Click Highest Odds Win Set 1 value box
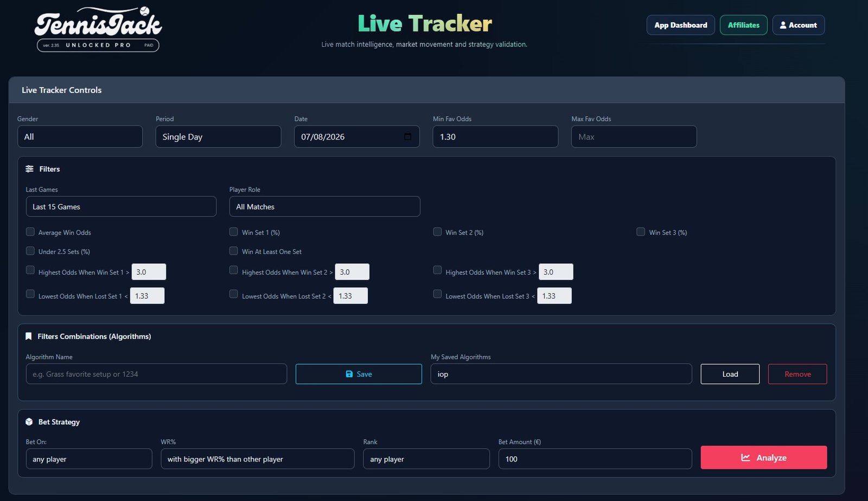Screen dimensions: 868x501 pyautogui.click(x=149, y=272)
